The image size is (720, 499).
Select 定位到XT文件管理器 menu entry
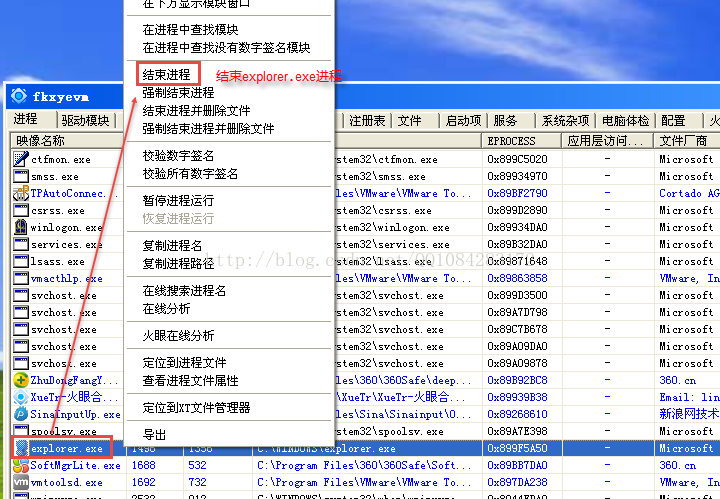(x=196, y=408)
